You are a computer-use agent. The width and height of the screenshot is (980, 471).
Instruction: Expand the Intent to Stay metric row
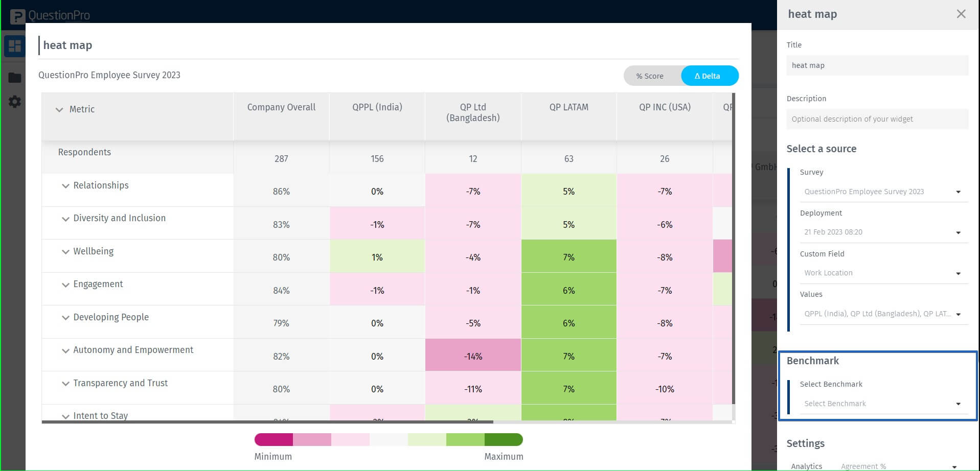(65, 416)
